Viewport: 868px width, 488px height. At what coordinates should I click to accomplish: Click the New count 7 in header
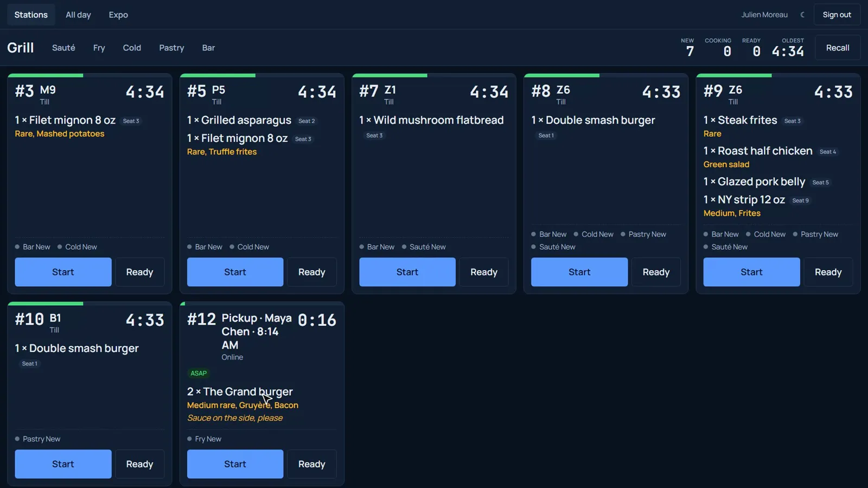pyautogui.click(x=690, y=52)
